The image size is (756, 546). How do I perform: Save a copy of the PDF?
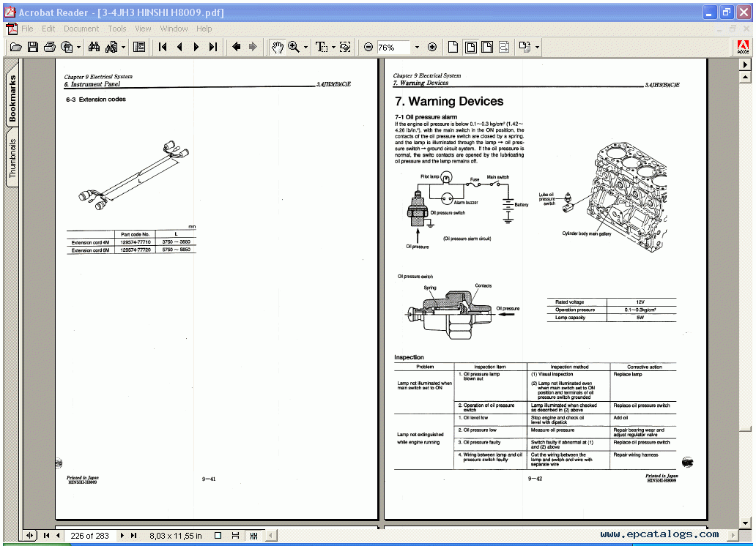tap(33, 46)
